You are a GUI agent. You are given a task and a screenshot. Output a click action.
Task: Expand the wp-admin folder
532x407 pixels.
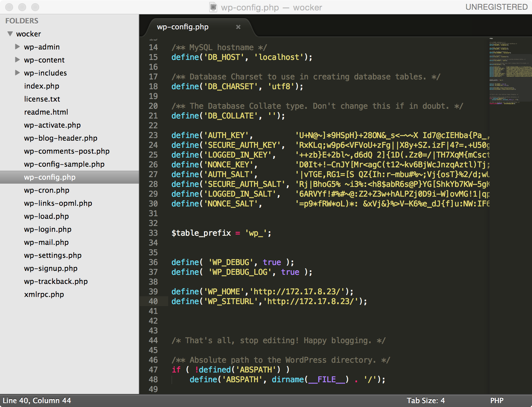tap(18, 47)
